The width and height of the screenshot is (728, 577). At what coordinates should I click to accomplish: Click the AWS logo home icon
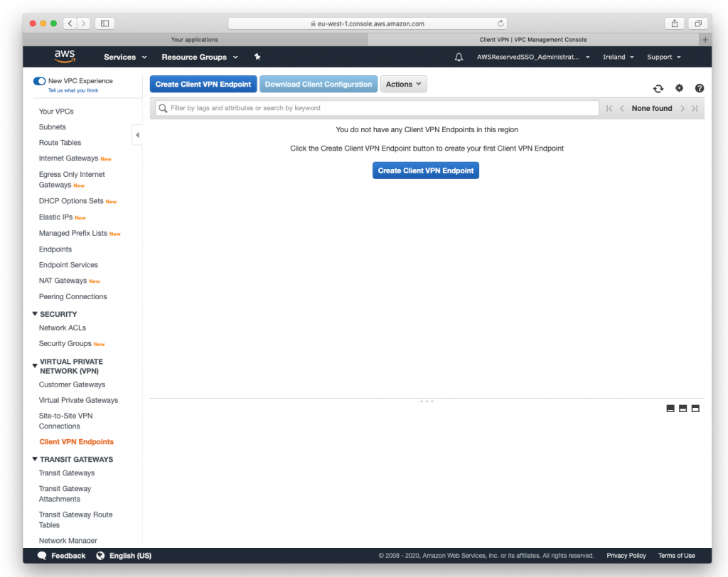tap(65, 57)
